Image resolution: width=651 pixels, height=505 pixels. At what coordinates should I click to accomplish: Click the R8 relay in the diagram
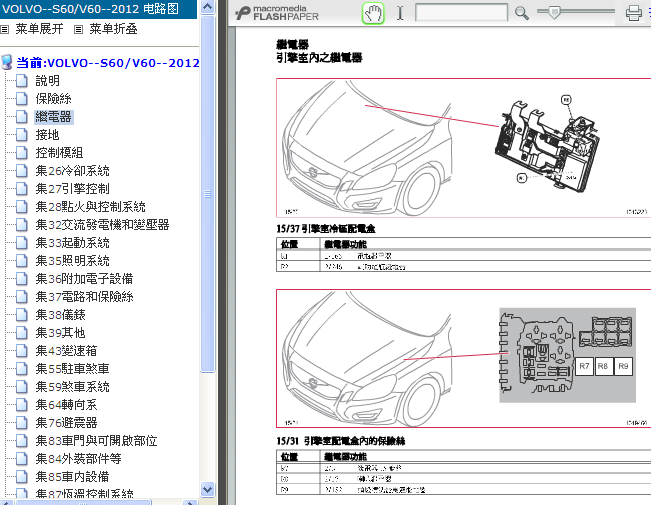tap(603, 366)
